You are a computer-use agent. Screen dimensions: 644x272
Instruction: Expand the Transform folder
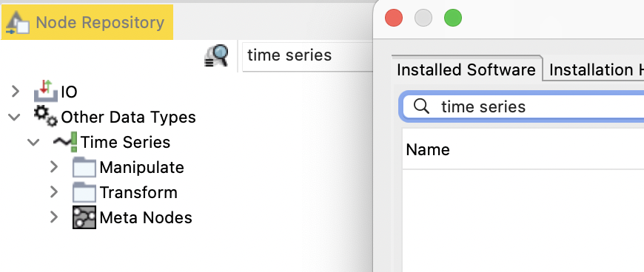[x=54, y=192]
